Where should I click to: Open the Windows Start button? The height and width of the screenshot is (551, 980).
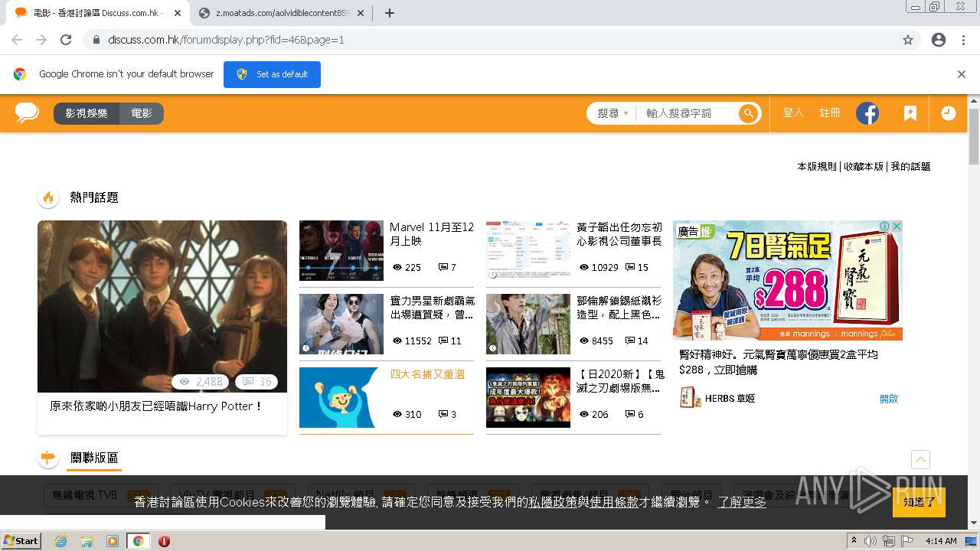(x=21, y=540)
